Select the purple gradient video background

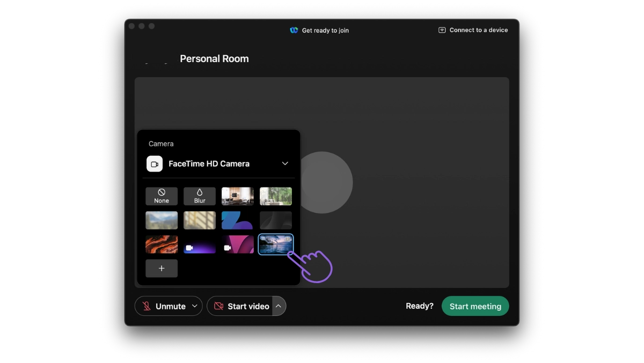click(x=200, y=245)
